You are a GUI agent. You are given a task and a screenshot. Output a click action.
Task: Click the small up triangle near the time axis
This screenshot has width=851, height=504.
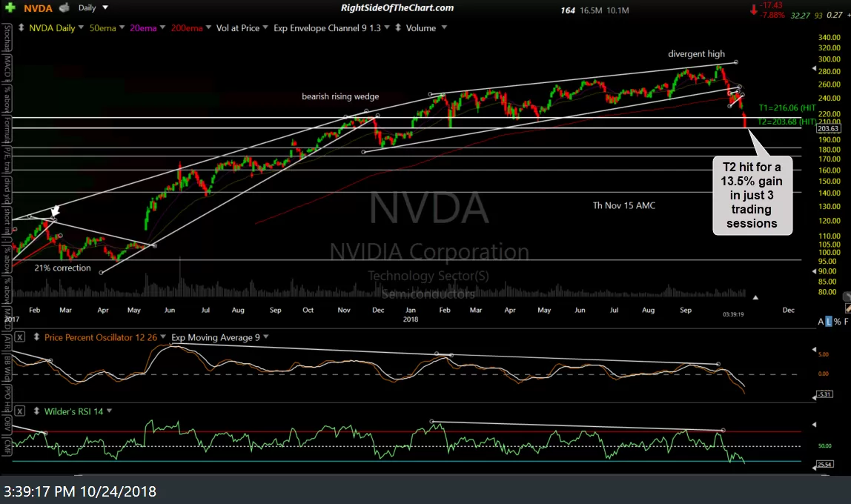pyautogui.click(x=755, y=297)
